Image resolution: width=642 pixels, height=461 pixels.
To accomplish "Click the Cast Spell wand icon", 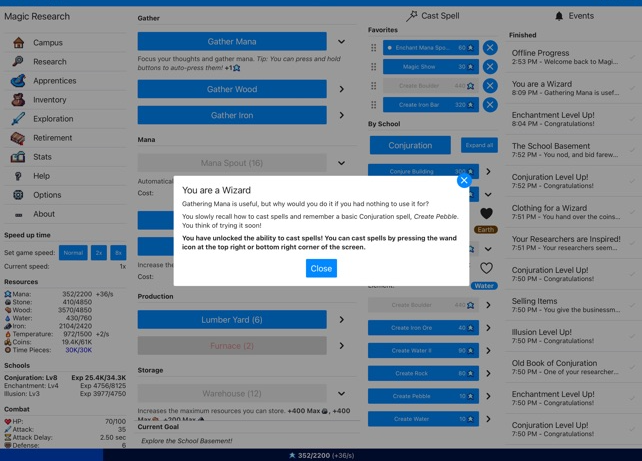I will point(411,16).
